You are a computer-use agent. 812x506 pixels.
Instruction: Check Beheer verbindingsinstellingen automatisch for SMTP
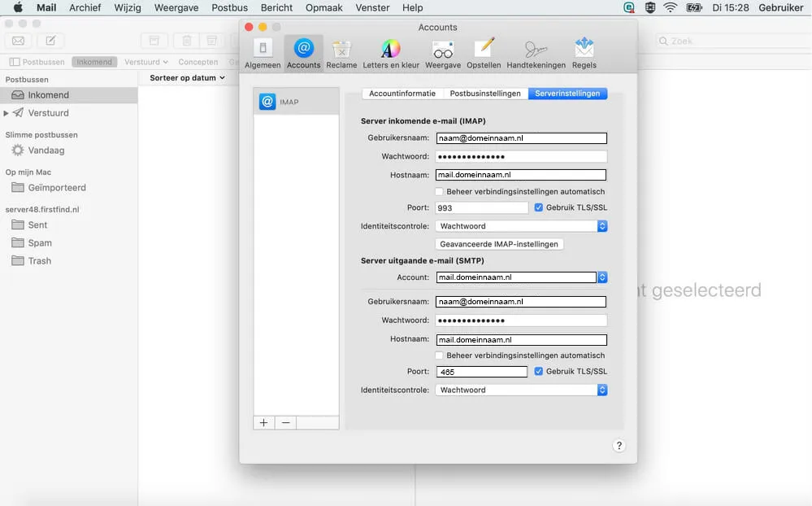pyautogui.click(x=439, y=356)
